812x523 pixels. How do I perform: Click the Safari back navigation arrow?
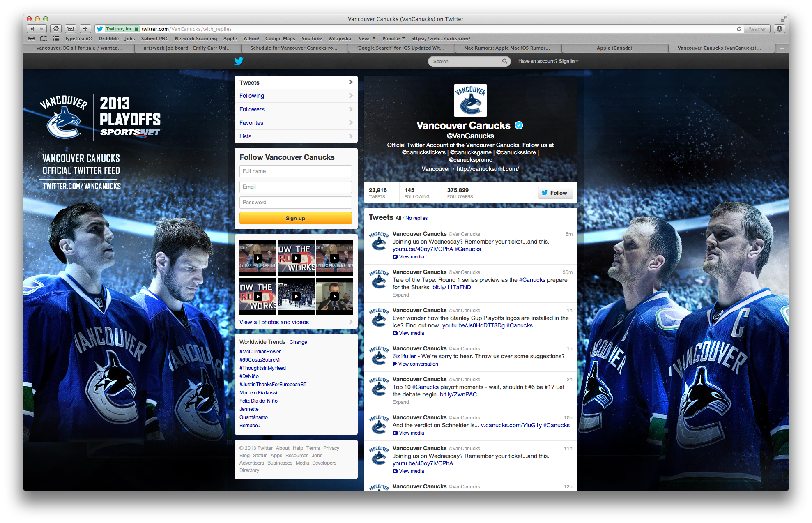pos(32,29)
